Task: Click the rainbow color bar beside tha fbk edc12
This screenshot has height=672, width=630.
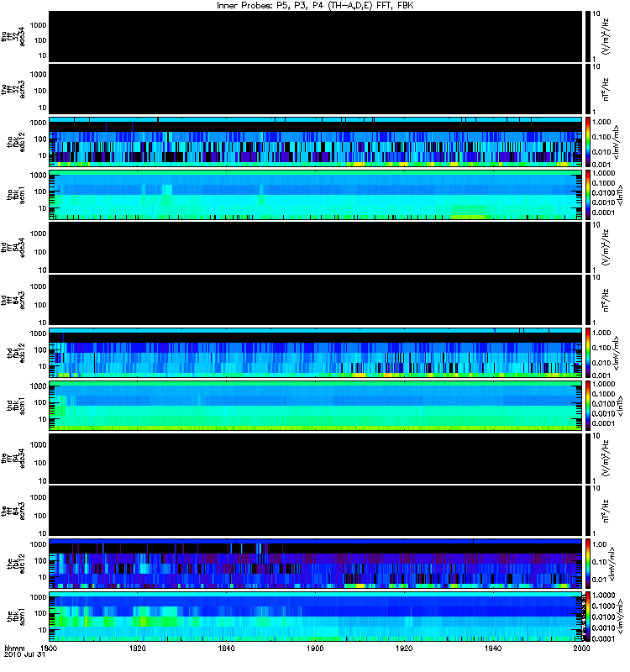Action: (x=588, y=142)
